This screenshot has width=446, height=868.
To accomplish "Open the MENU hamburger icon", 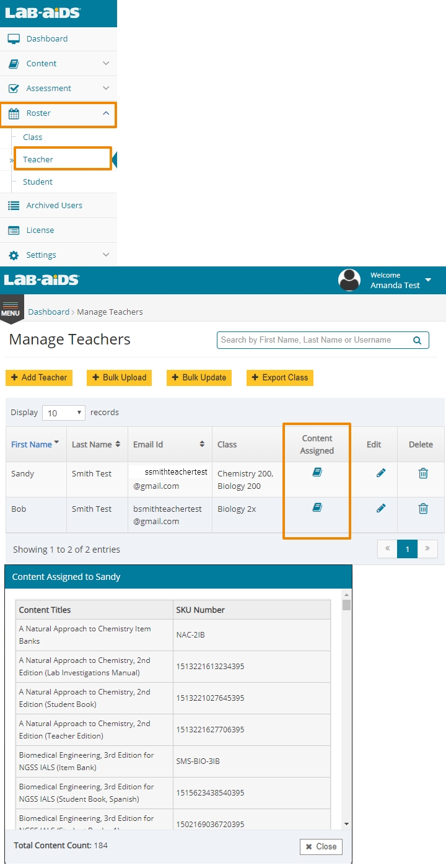I will click(x=10, y=308).
